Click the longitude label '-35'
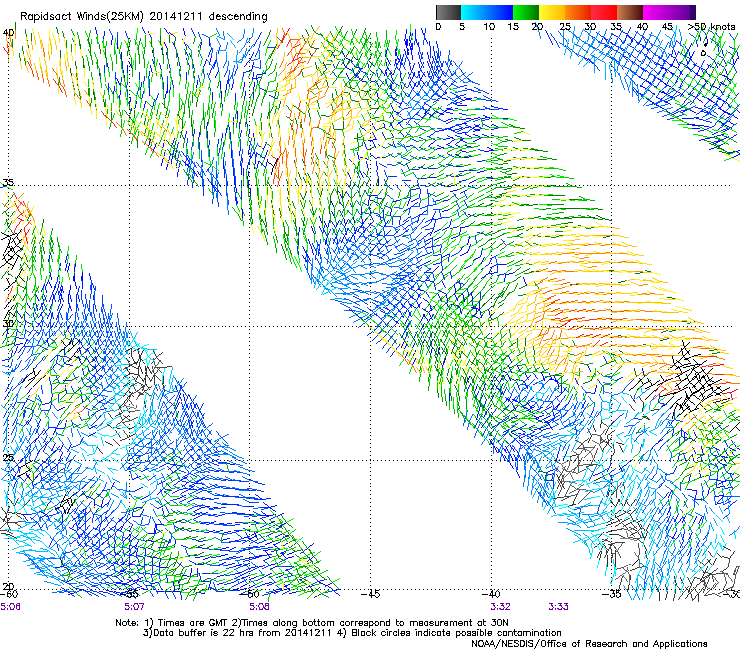The image size is (740, 650). (x=612, y=593)
